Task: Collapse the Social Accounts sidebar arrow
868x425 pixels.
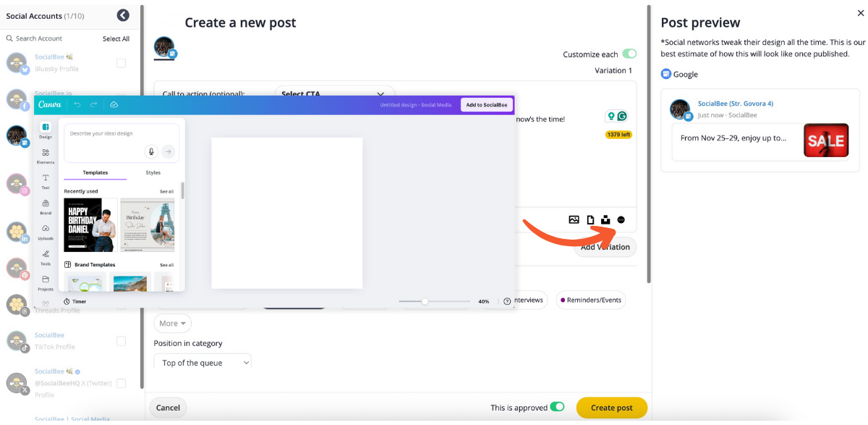Action: pos(123,15)
